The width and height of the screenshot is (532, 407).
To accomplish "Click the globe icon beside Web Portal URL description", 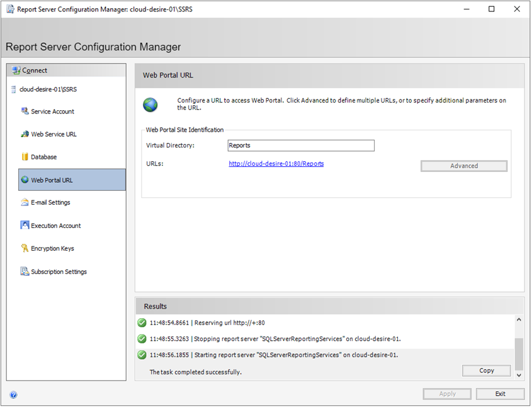I will pyautogui.click(x=150, y=104).
